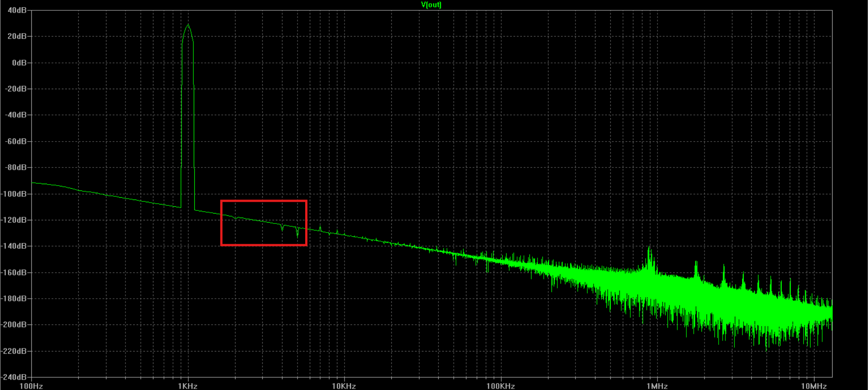Click the -20dB axis label
The width and height of the screenshot is (868, 390).
[16, 89]
